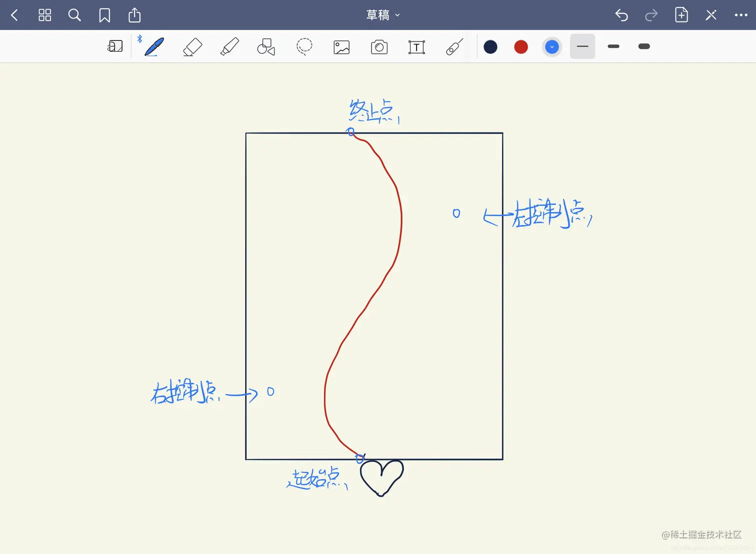Open the more options menu

[x=741, y=15]
